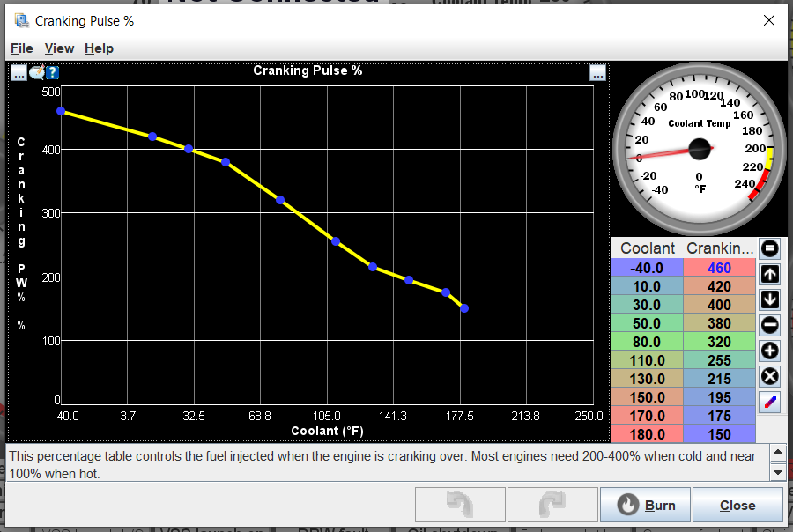The width and height of the screenshot is (793, 532).
Task: Open the File menu
Action: [x=22, y=48]
